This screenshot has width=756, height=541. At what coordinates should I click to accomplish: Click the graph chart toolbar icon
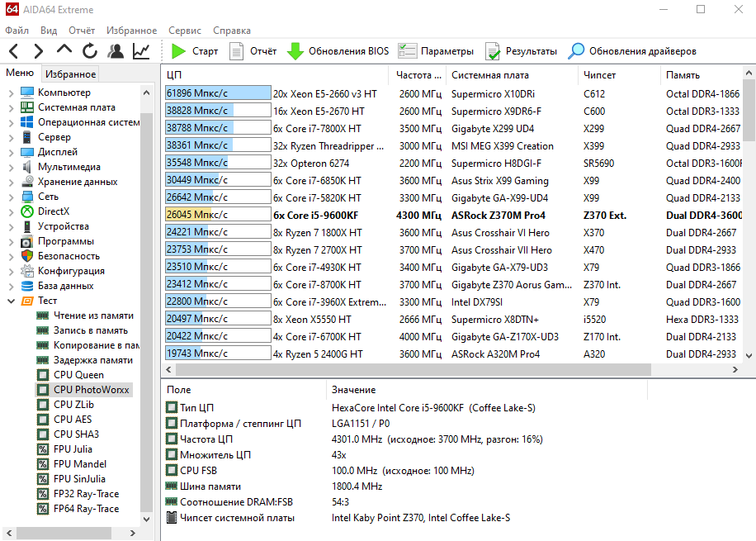click(x=141, y=51)
